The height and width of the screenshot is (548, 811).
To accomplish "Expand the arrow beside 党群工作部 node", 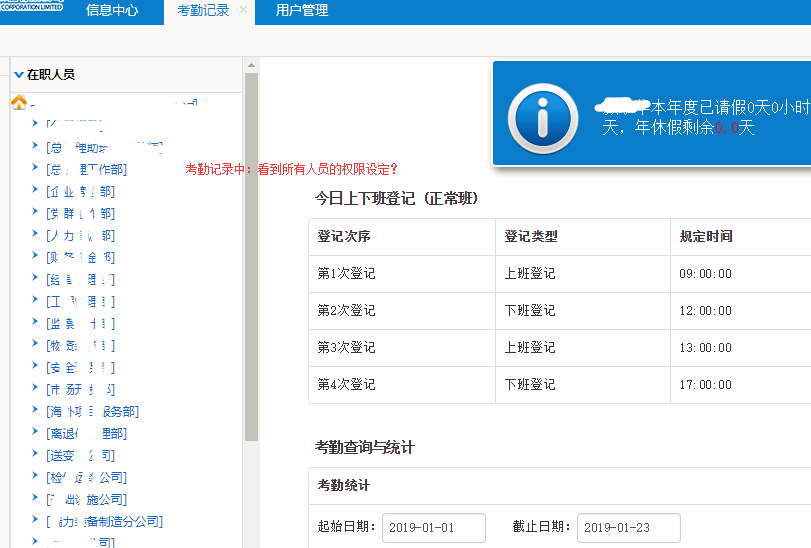I will (35, 212).
